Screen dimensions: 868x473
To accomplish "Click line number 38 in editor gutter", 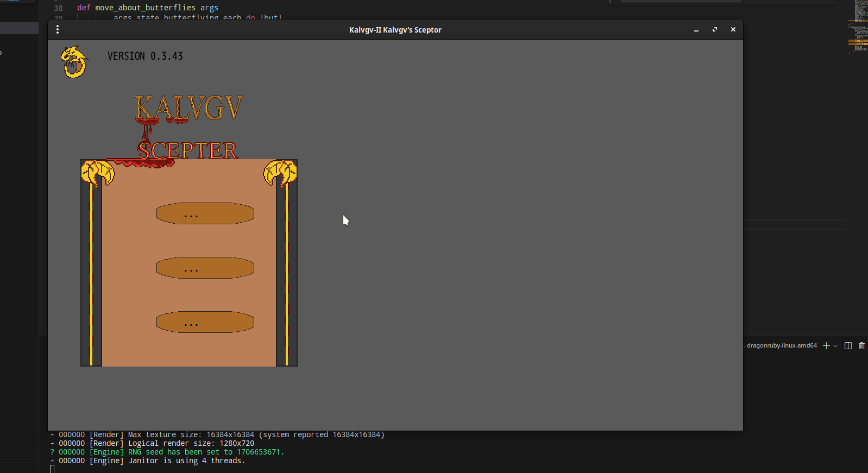I will click(x=59, y=8).
